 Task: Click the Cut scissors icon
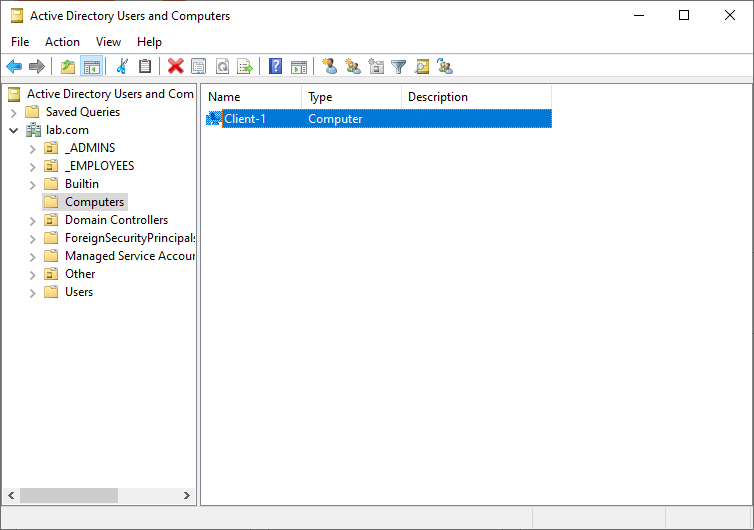[122, 66]
